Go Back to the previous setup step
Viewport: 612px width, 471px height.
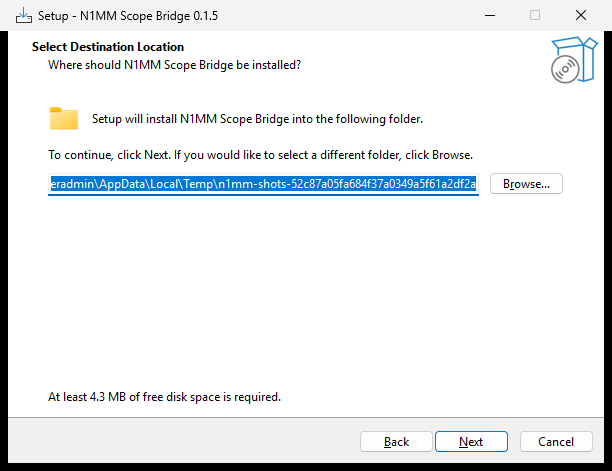tap(396, 441)
